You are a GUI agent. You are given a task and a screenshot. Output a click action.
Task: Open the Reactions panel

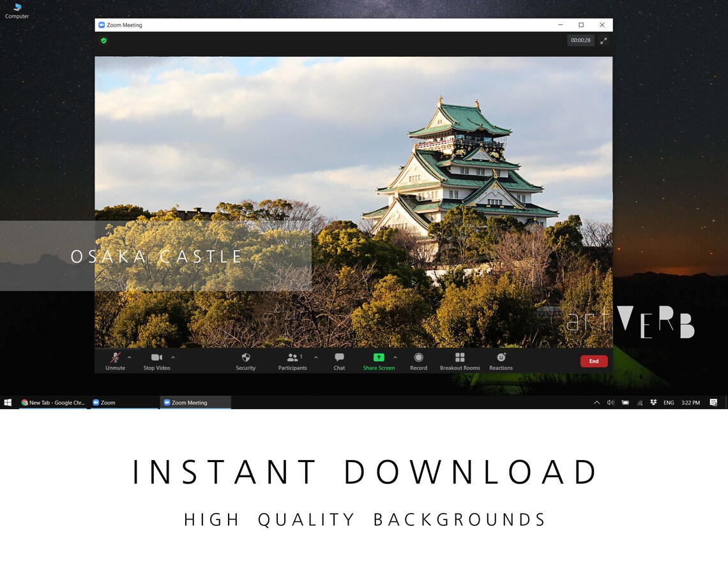click(x=501, y=361)
